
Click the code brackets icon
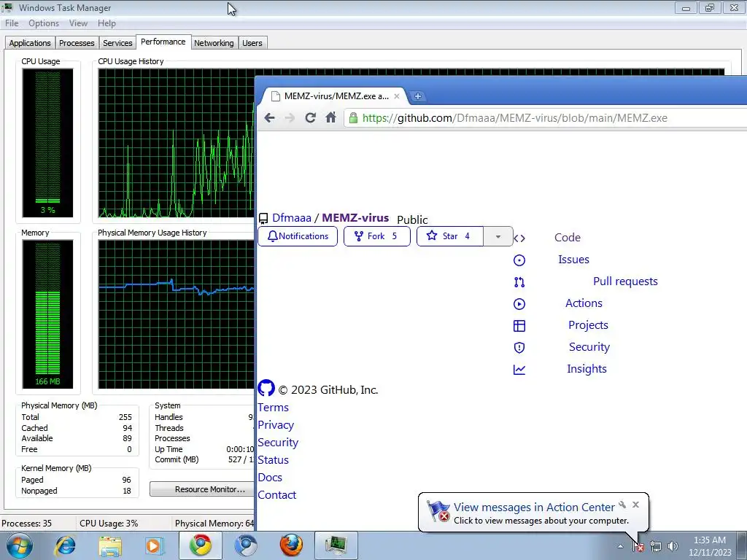pos(519,238)
